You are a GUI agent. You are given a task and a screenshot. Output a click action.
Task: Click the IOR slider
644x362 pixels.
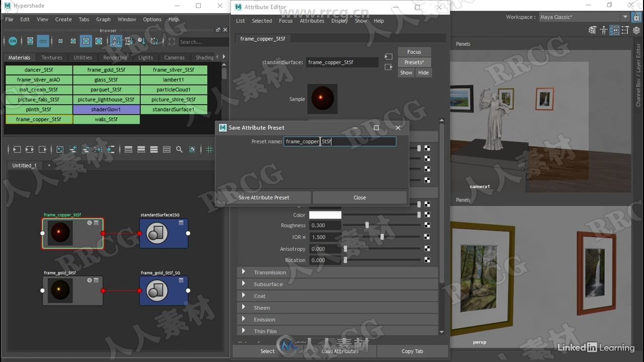click(x=382, y=237)
